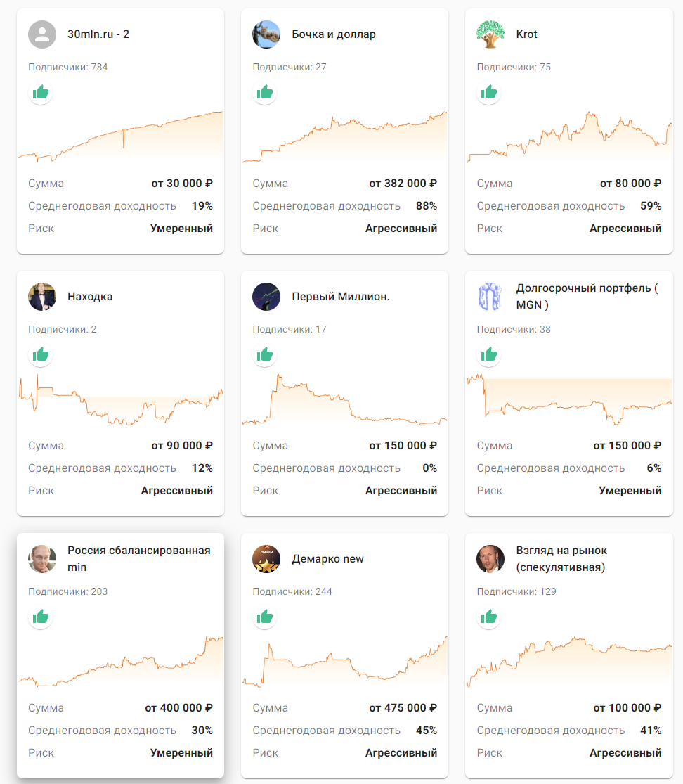The width and height of the screenshot is (683, 784).
Task: Click thumbs-up on Россия сбалансированная min card
Action: click(41, 617)
